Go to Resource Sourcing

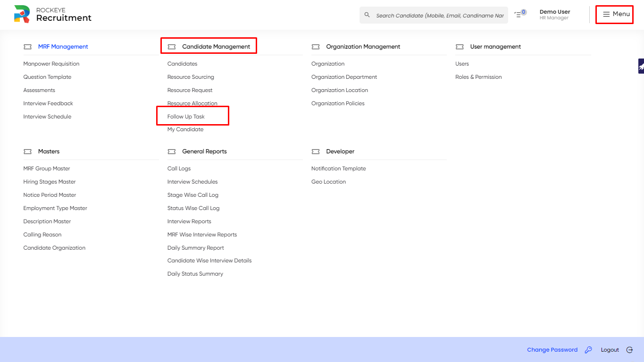coord(191,77)
